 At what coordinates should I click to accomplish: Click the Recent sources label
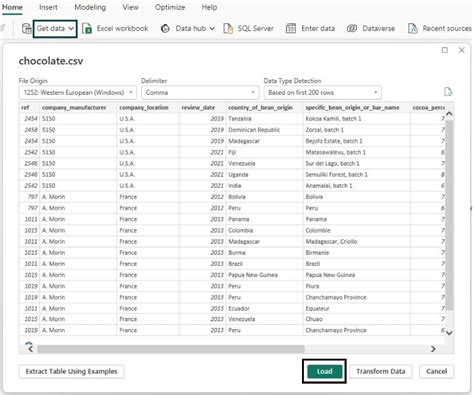447,29
